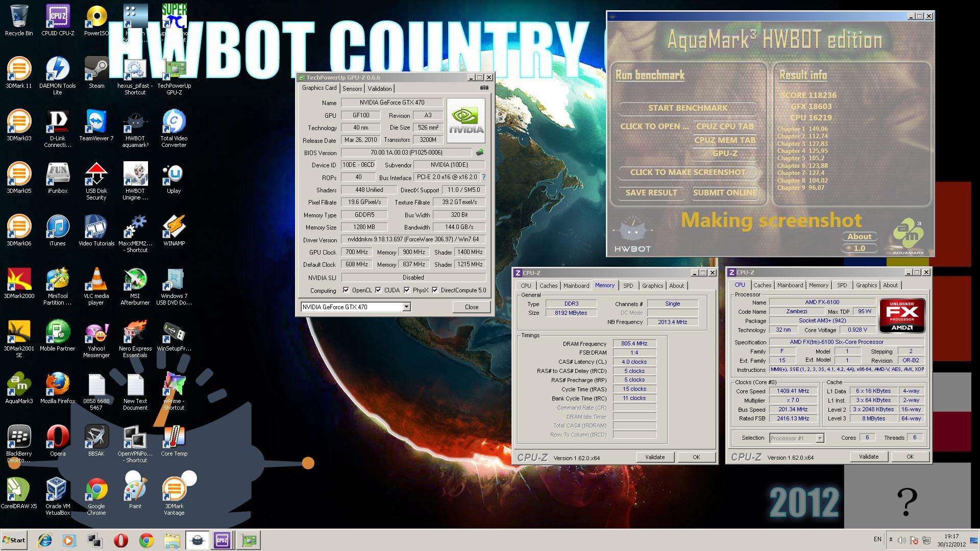Viewport: 980px width, 551px height.
Task: Launch 3DMark 11 desktop shortcut
Action: [x=19, y=73]
